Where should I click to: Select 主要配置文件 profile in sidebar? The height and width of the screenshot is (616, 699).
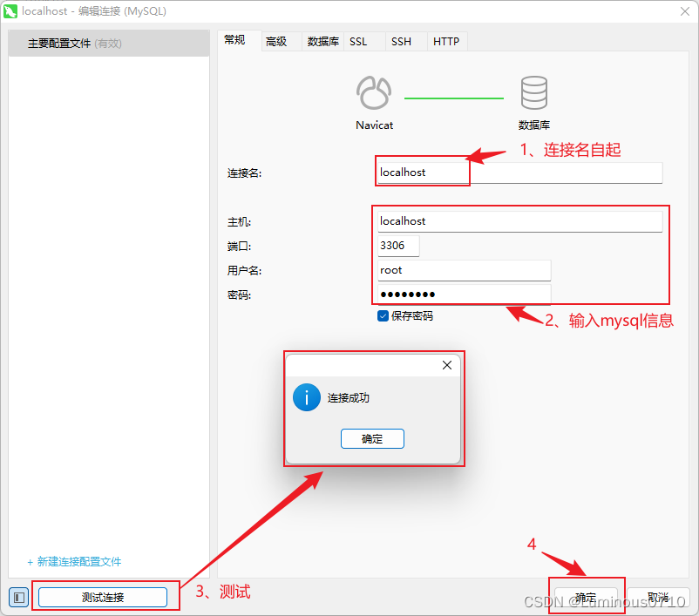109,44
